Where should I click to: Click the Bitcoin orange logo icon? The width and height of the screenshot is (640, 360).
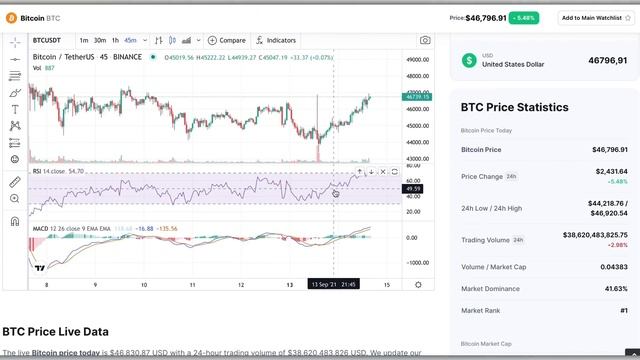(x=11, y=18)
